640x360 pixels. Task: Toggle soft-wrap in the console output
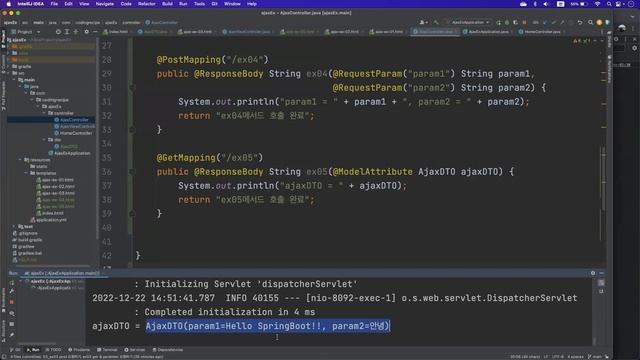coord(601,282)
